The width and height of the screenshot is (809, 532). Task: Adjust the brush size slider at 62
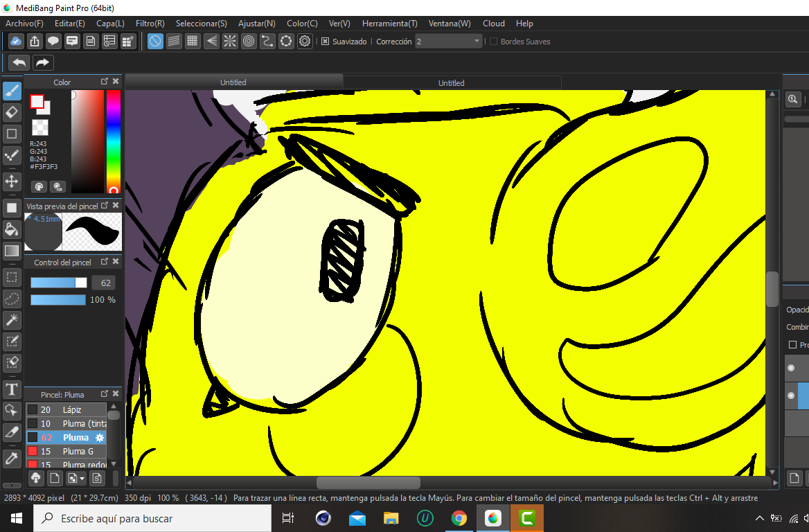pos(59,283)
